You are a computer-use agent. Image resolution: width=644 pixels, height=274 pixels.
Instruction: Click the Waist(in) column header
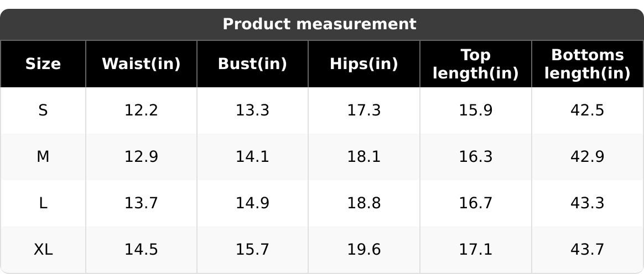point(141,64)
